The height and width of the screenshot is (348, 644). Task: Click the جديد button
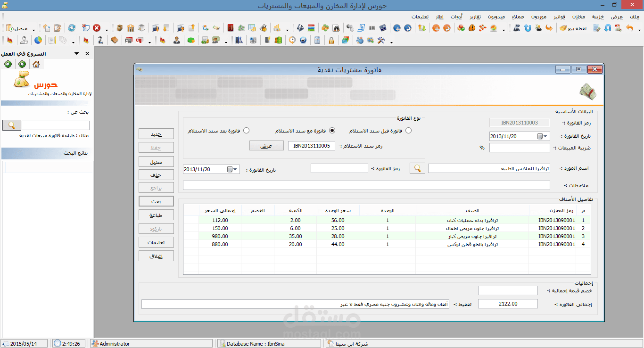pos(156,133)
